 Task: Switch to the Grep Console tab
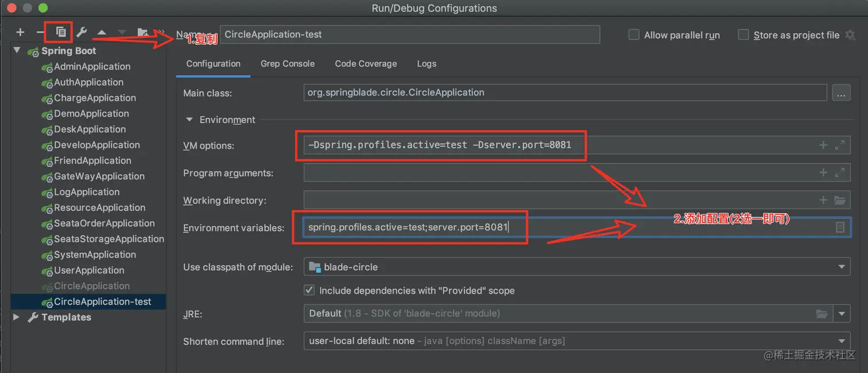[287, 64]
